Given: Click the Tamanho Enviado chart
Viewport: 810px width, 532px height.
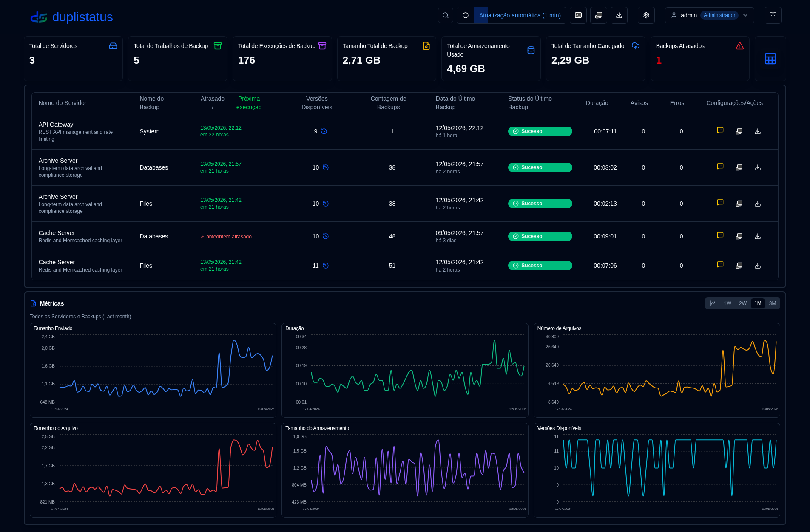Looking at the screenshot, I should (153, 370).
